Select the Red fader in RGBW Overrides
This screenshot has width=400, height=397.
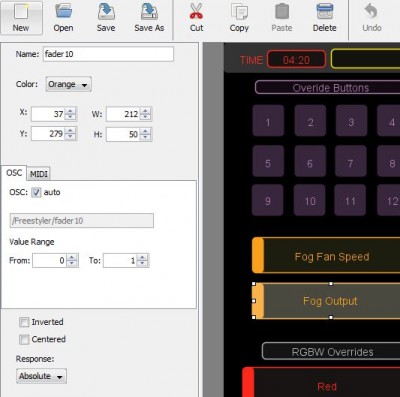[321, 382]
